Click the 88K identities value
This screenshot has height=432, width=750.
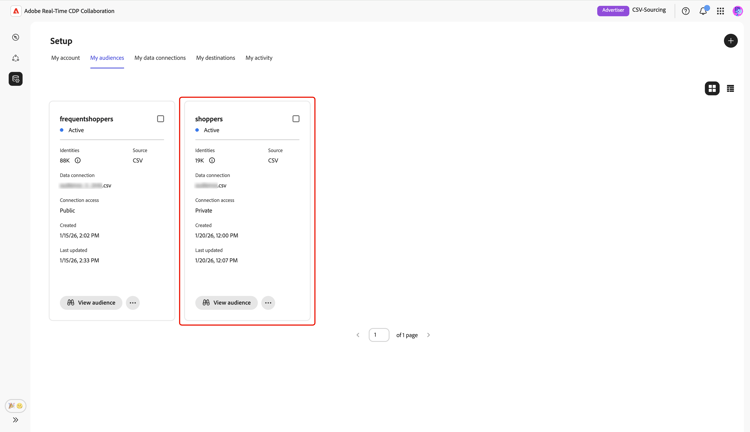(65, 161)
